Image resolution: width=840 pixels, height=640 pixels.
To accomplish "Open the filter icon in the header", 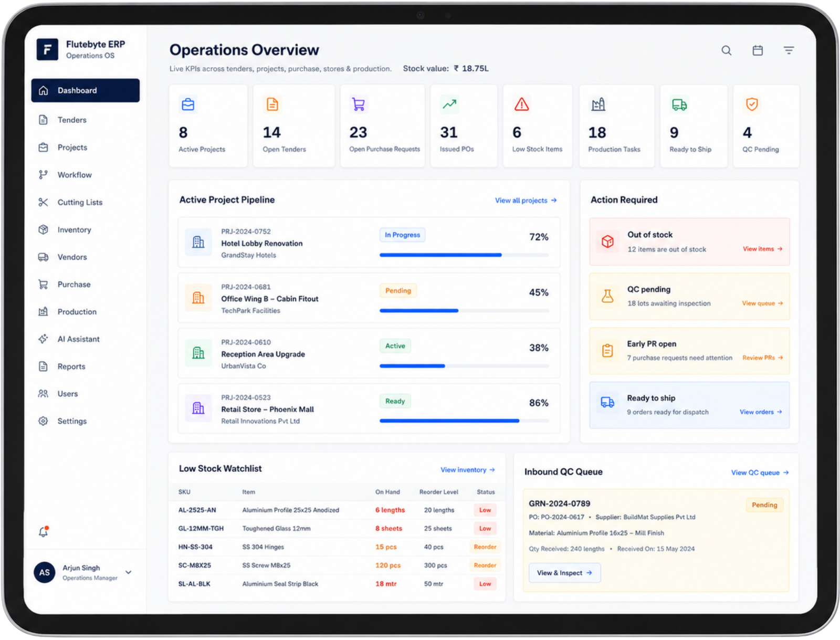I will click(x=789, y=50).
